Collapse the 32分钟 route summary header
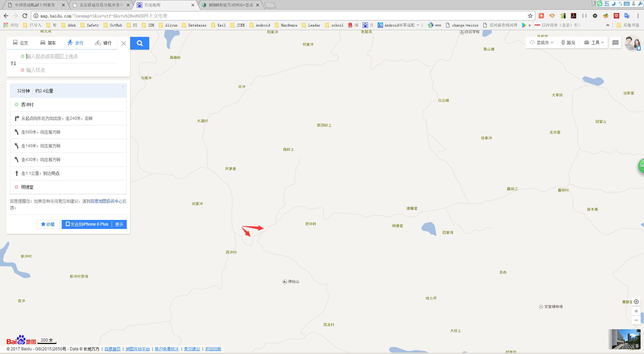The height and width of the screenshot is (354, 644). pos(68,91)
